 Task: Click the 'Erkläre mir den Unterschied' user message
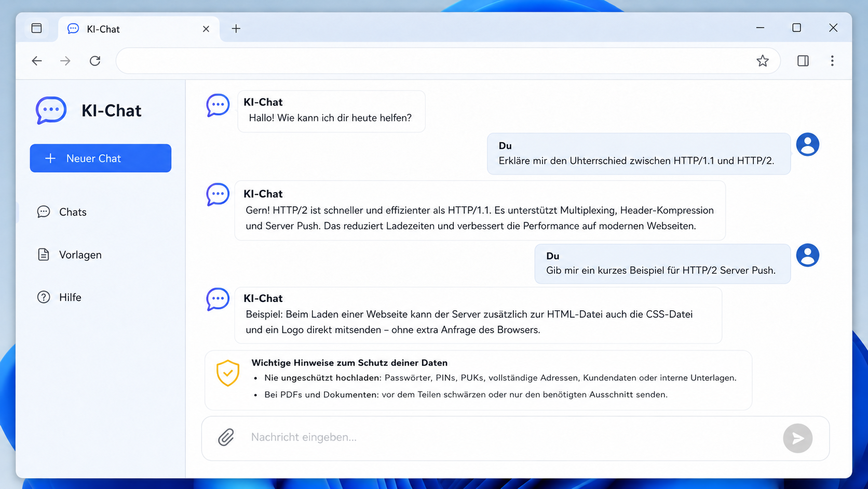pos(639,154)
